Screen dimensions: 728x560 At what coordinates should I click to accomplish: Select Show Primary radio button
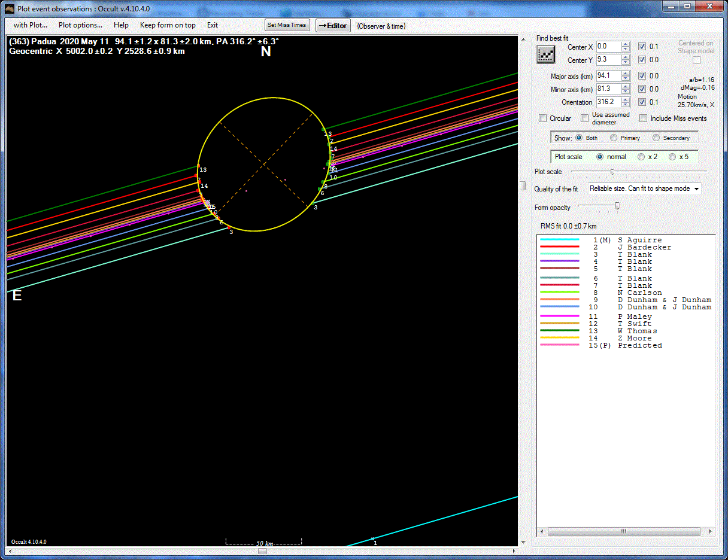click(x=614, y=138)
